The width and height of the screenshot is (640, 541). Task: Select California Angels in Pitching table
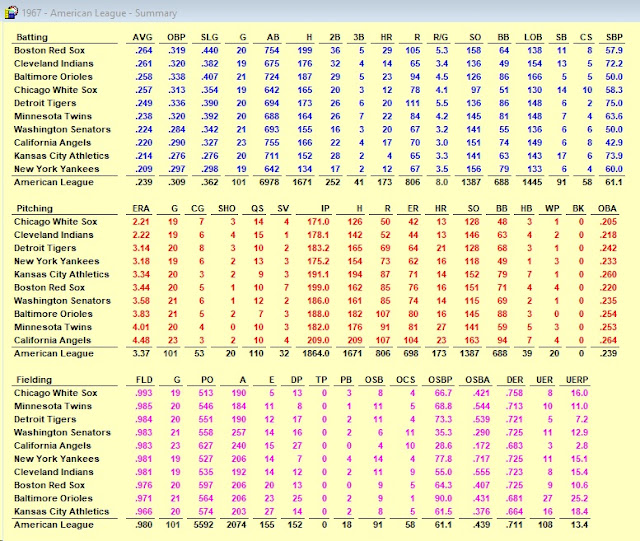click(52, 340)
